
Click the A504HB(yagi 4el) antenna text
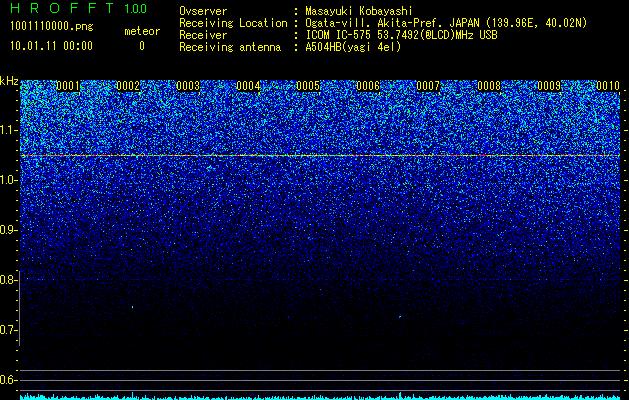pyautogui.click(x=353, y=47)
